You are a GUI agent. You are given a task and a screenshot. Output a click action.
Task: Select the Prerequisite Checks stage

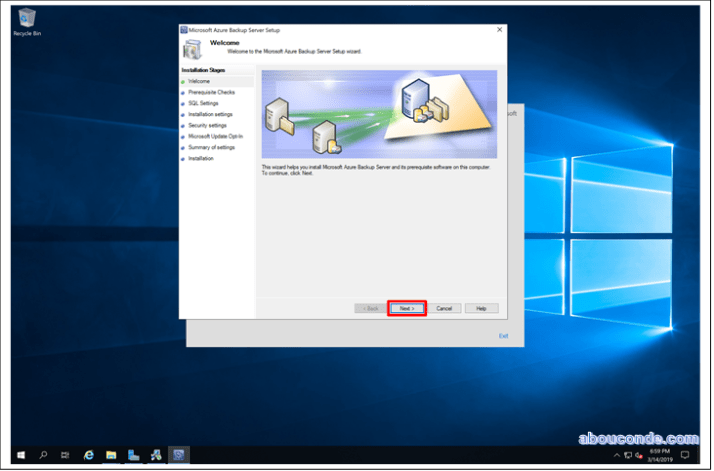coord(211,92)
